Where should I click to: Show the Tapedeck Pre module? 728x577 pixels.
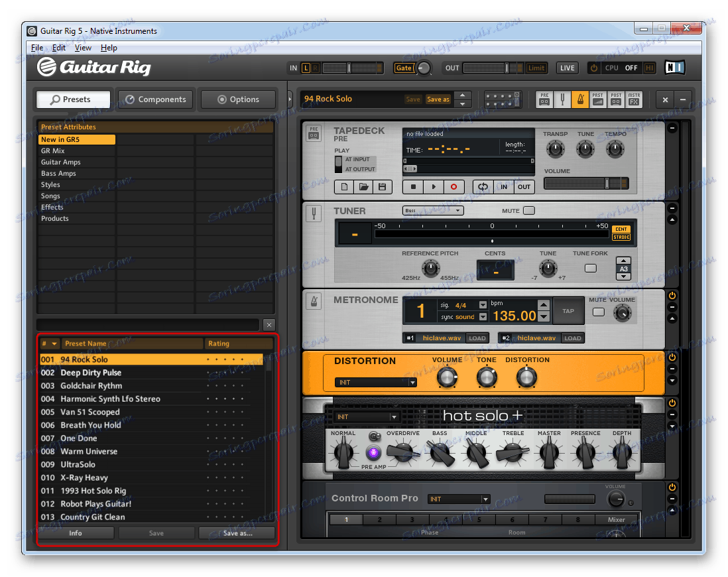tap(544, 99)
